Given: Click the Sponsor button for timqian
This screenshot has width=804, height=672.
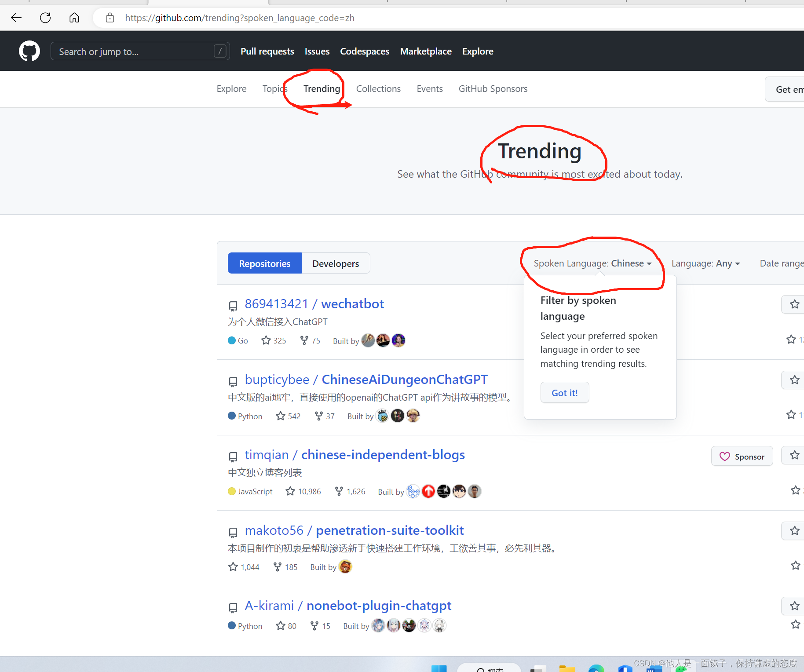Looking at the screenshot, I should pyautogui.click(x=742, y=457).
